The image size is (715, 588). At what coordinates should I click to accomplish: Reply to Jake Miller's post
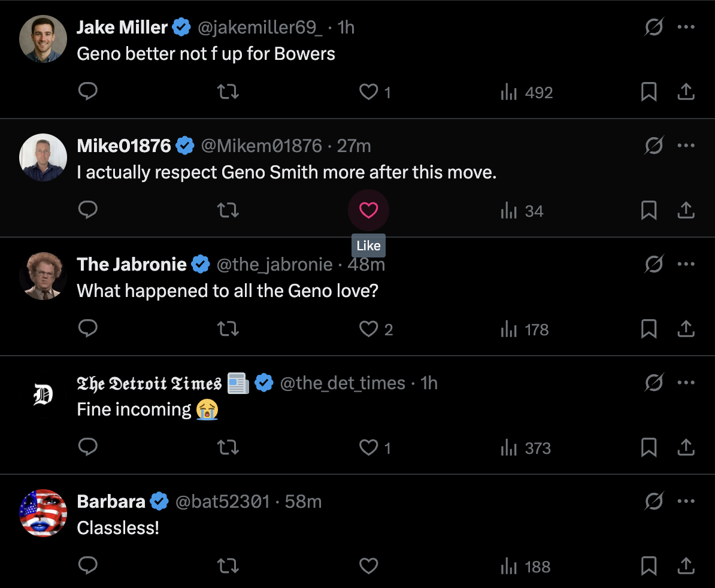pyautogui.click(x=88, y=92)
